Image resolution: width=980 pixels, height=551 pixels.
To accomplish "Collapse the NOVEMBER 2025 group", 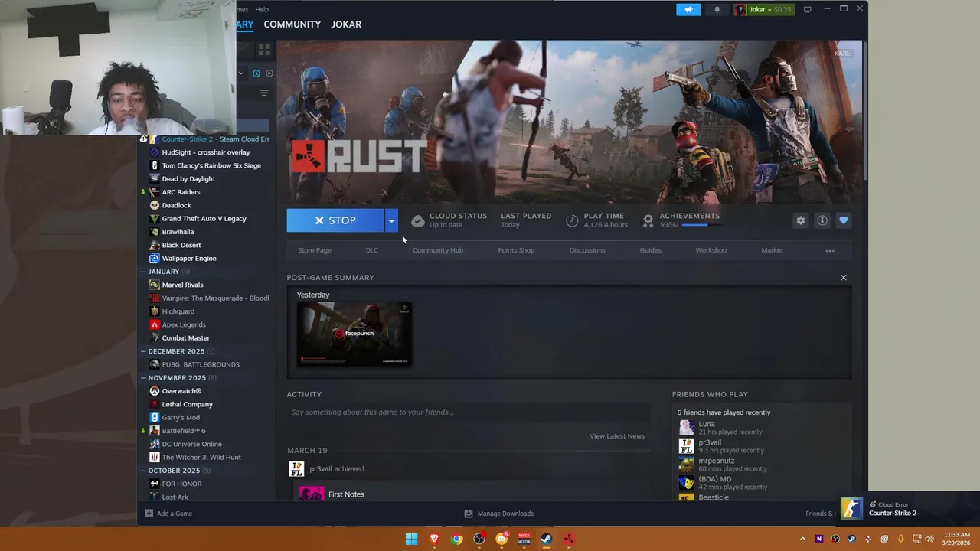I will coord(143,378).
